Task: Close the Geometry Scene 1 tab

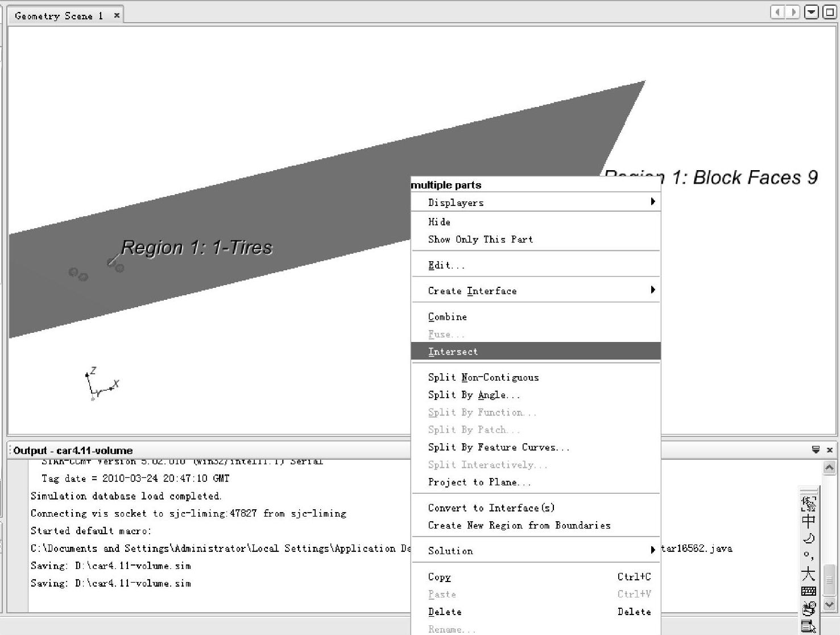Action: click(x=117, y=15)
